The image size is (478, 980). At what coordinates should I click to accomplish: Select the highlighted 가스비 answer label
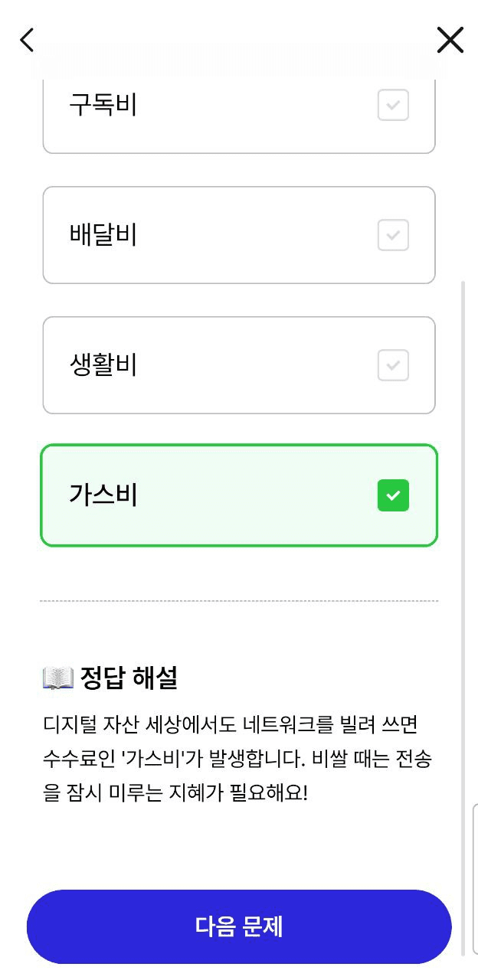[x=103, y=495]
